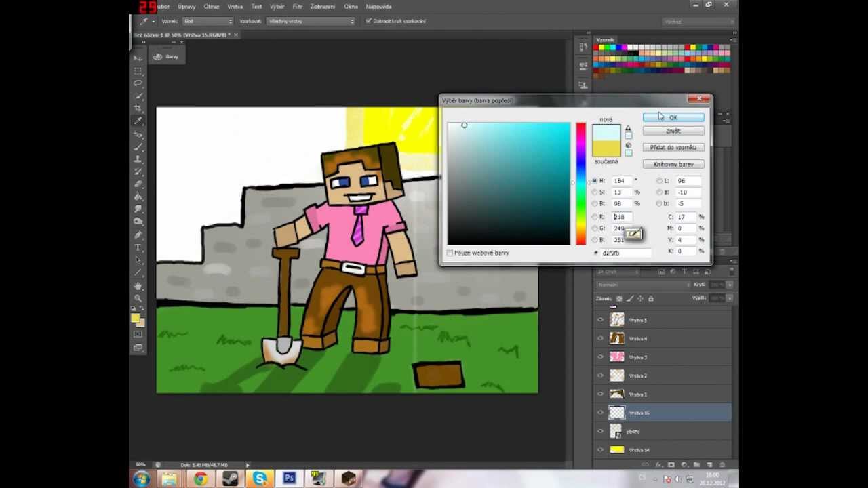Hide layer Vrstva 1
This screenshot has width=868, height=488.
pos(600,394)
